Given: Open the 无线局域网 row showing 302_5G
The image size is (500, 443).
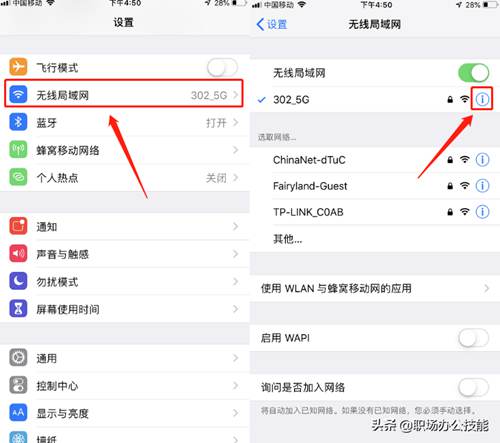Looking at the screenshot, I should pyautogui.click(x=124, y=94).
